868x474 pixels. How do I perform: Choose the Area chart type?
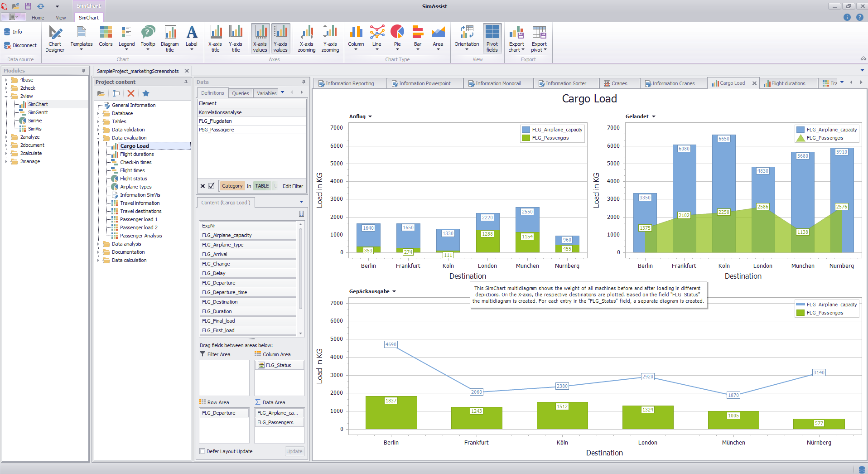(x=438, y=38)
